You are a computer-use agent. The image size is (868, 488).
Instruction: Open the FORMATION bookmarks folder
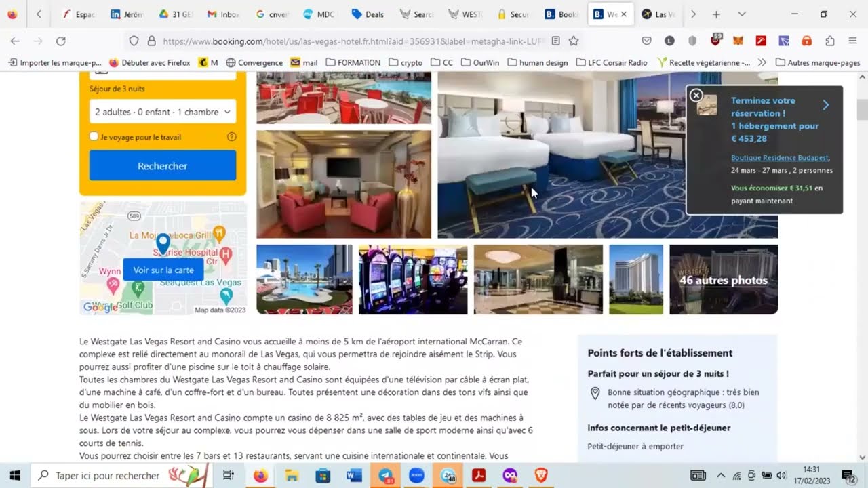353,62
